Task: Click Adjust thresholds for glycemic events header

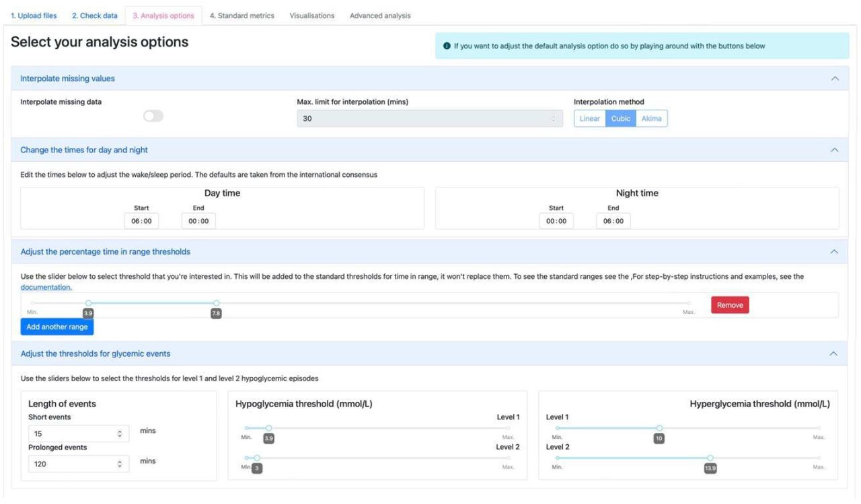Action: tap(95, 353)
